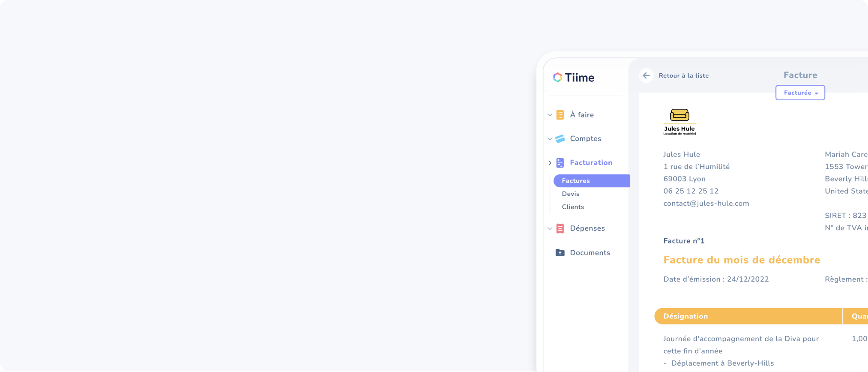Expand the Comptes section chevron
868x372 pixels.
(550, 139)
